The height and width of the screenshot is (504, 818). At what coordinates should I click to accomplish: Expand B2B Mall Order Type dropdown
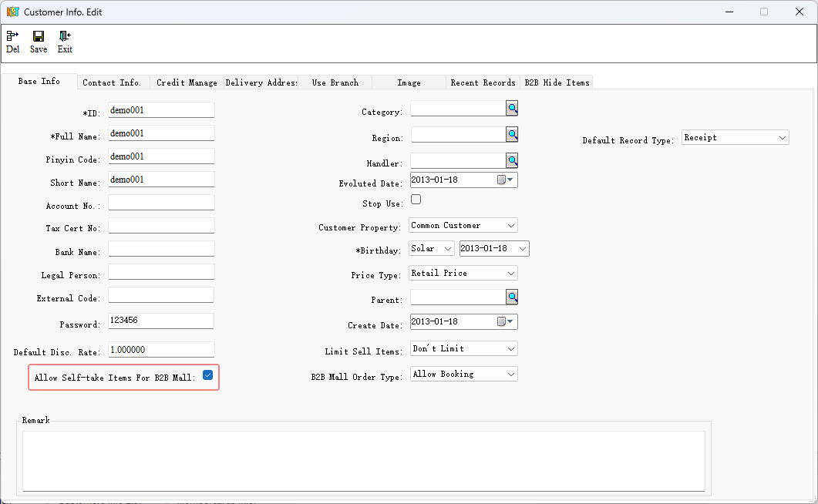coord(511,375)
